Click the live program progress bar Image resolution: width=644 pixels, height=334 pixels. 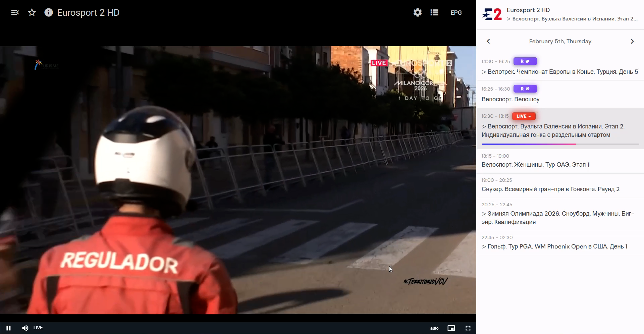tap(560, 144)
